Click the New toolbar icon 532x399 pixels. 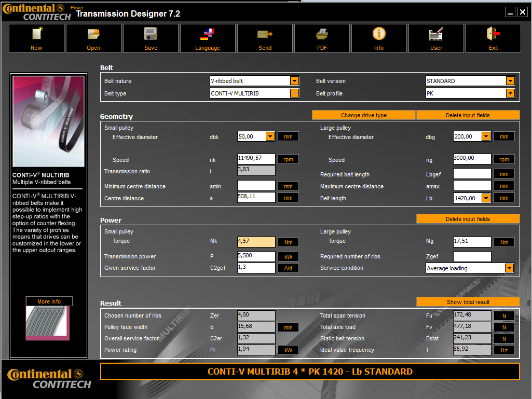click(36, 38)
